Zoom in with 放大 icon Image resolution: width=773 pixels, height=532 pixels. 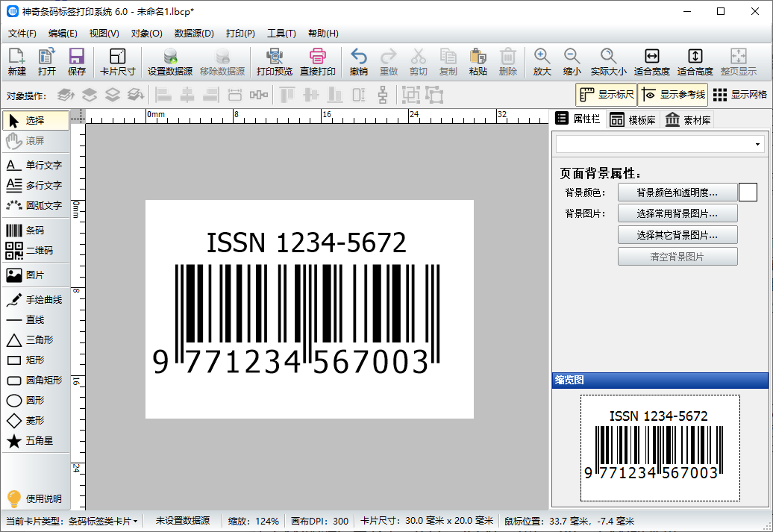coord(542,62)
